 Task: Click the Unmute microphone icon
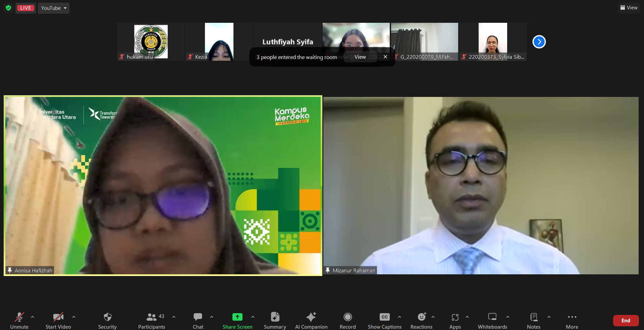[19, 317]
